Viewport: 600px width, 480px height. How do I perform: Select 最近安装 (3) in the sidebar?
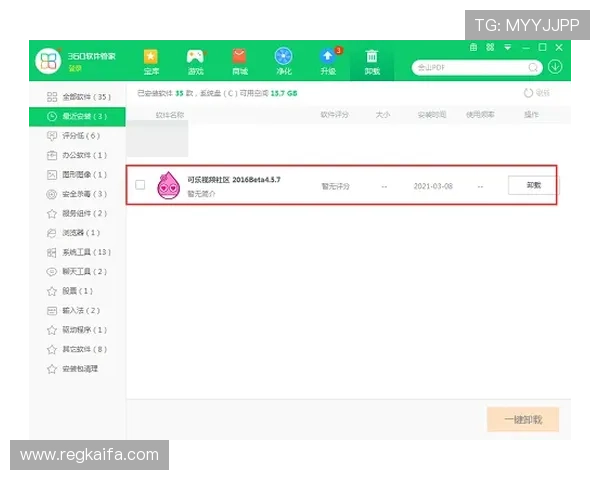coord(77,116)
